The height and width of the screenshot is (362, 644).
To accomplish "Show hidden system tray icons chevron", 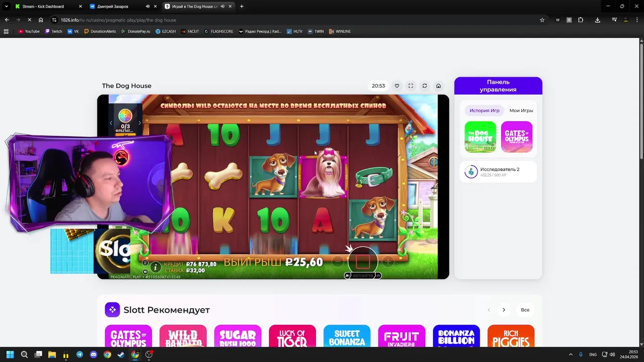I will 571,354.
